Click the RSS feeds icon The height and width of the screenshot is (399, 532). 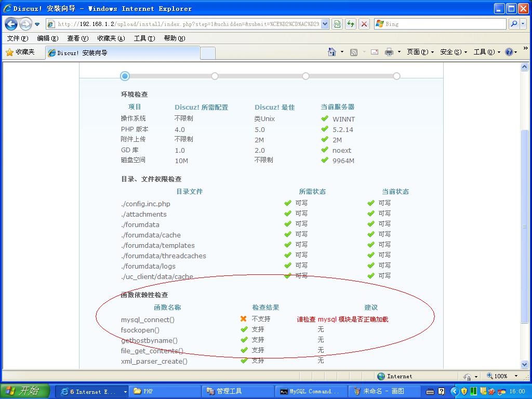pos(353,52)
